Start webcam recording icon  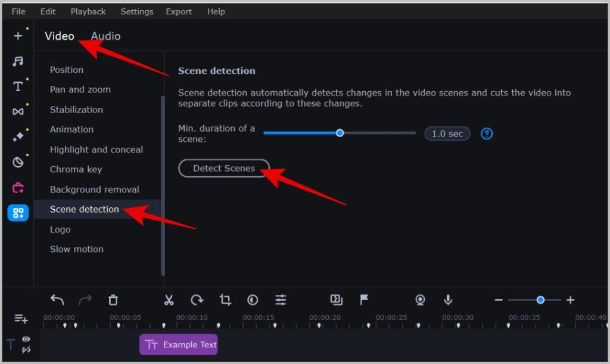click(x=420, y=300)
